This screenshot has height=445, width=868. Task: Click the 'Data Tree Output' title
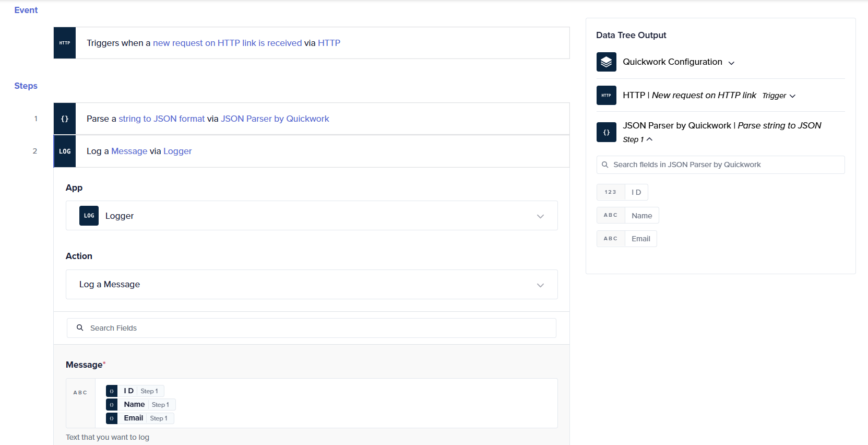[x=631, y=35]
